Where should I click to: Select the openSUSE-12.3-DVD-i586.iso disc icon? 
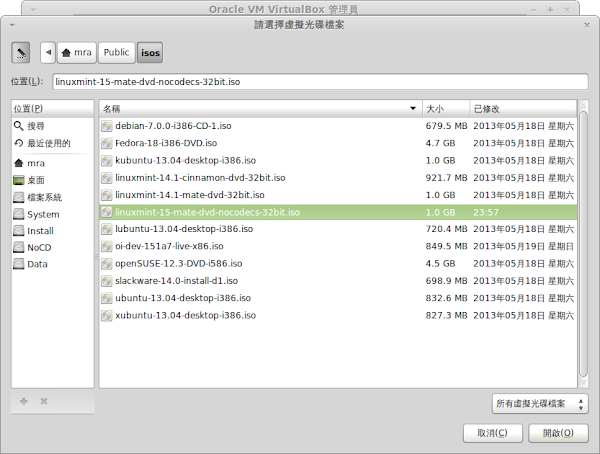click(x=107, y=263)
